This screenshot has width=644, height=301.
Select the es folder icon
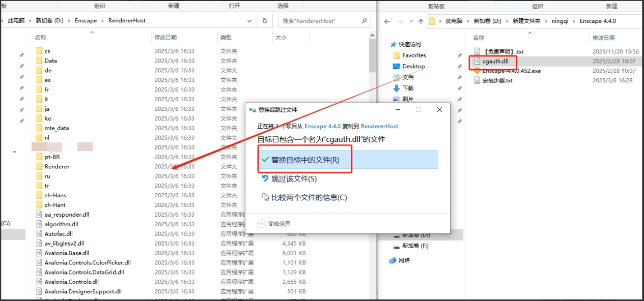39,80
